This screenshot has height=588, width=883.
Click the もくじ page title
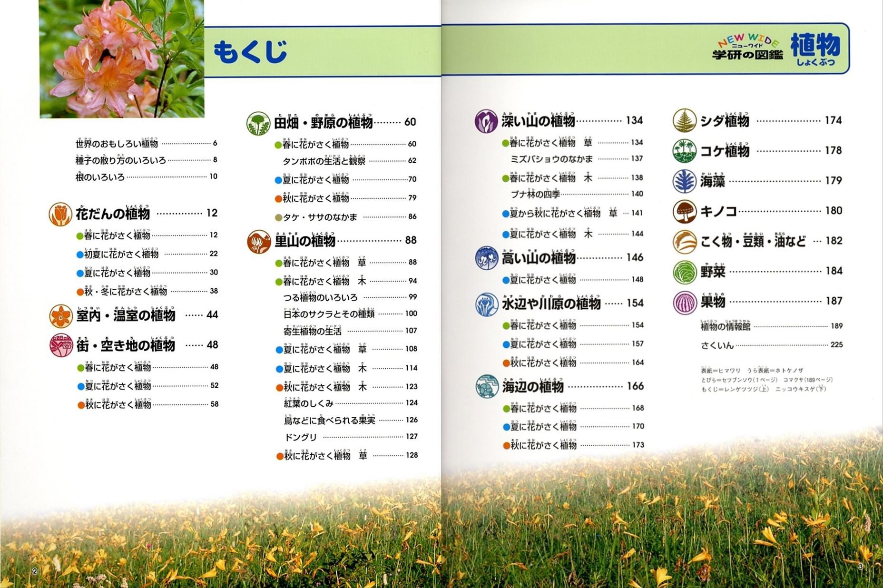tap(250, 51)
